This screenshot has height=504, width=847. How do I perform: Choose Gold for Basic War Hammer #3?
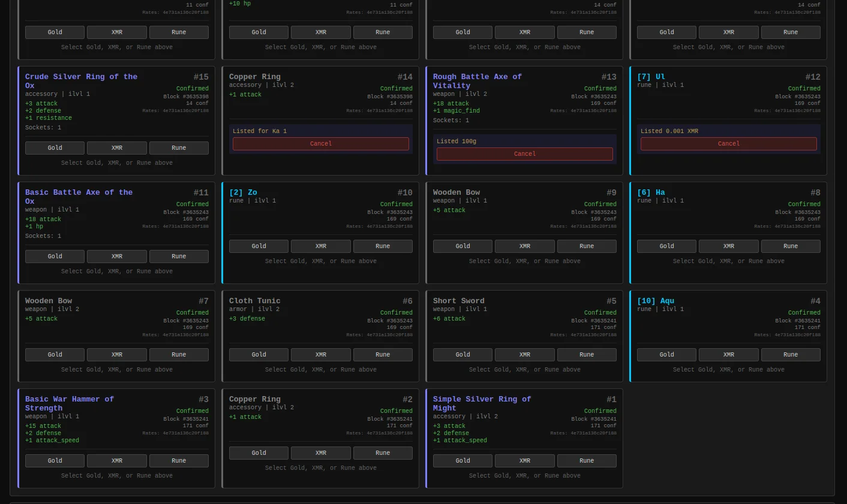tap(55, 461)
